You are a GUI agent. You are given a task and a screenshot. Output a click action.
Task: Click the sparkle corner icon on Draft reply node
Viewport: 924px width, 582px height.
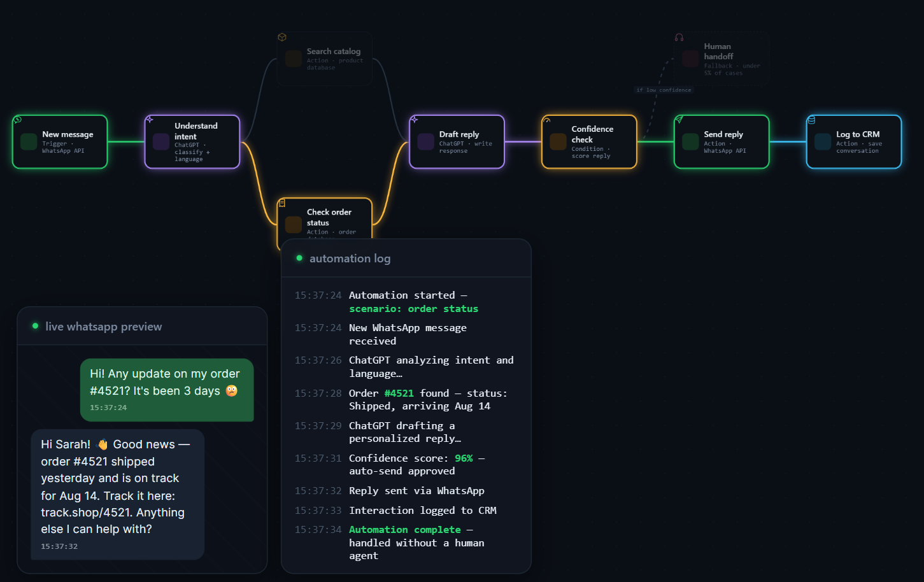click(x=415, y=120)
